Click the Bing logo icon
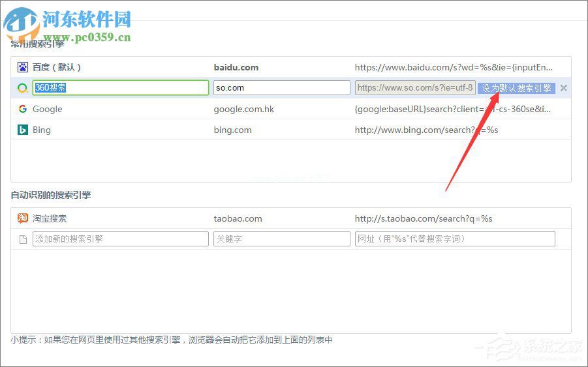588x367 pixels. [x=22, y=130]
